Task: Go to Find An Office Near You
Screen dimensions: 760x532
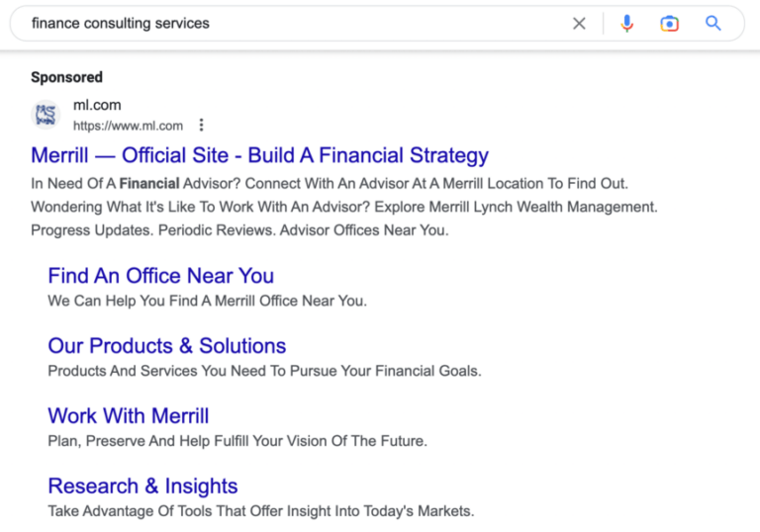Action: click(x=160, y=276)
